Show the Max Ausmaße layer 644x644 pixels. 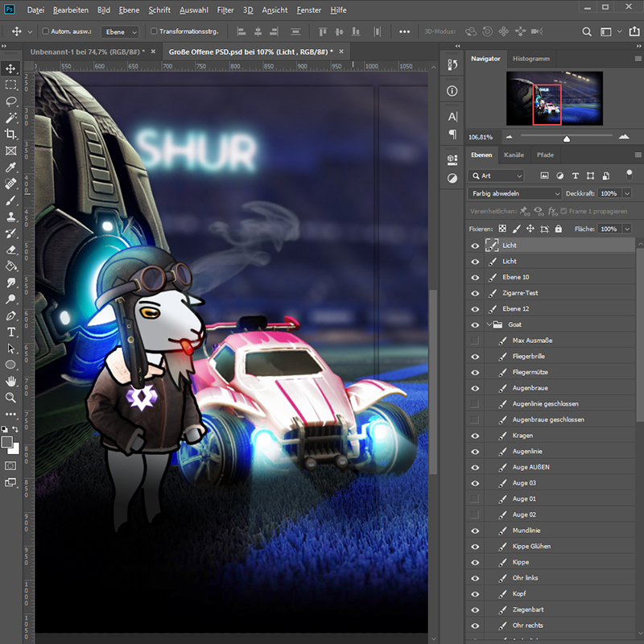[475, 341]
